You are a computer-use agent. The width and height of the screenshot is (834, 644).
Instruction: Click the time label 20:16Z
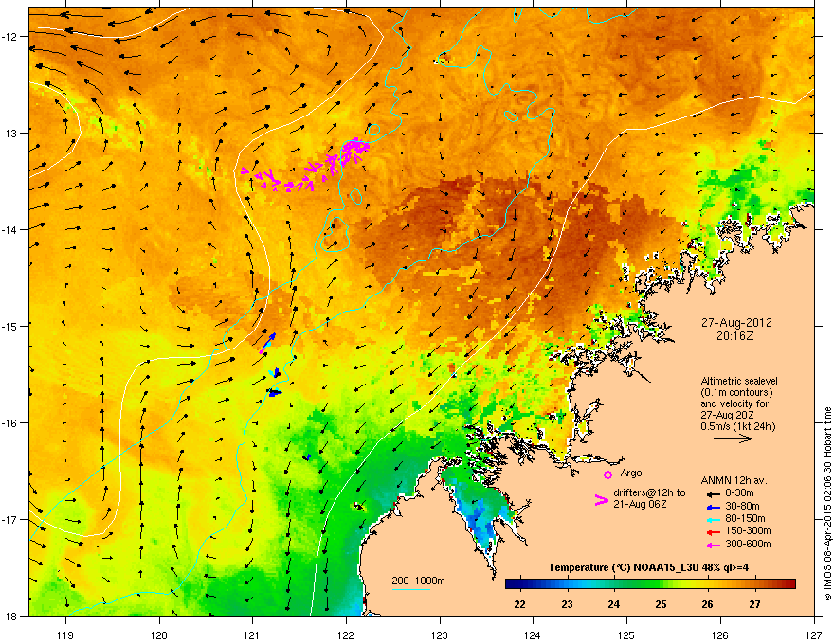tap(735, 336)
